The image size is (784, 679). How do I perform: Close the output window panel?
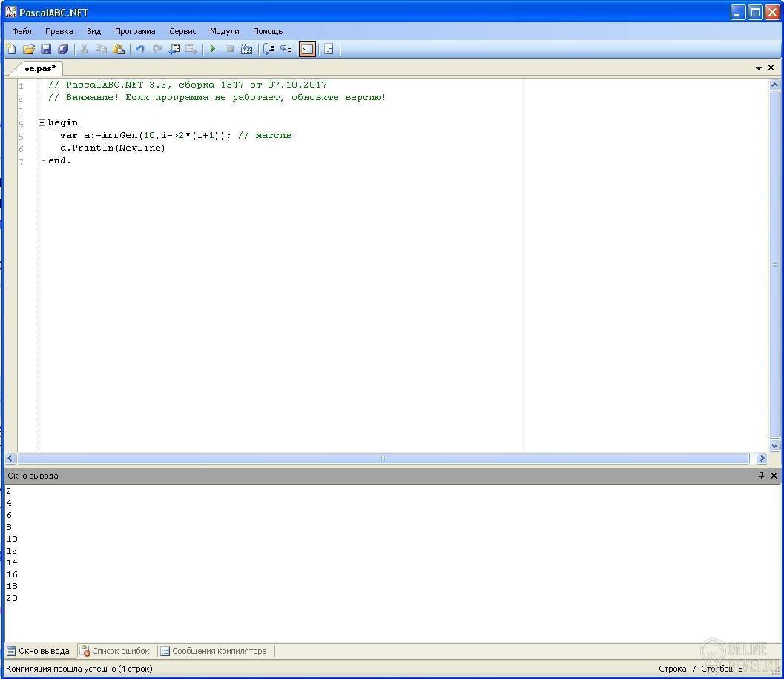(774, 476)
